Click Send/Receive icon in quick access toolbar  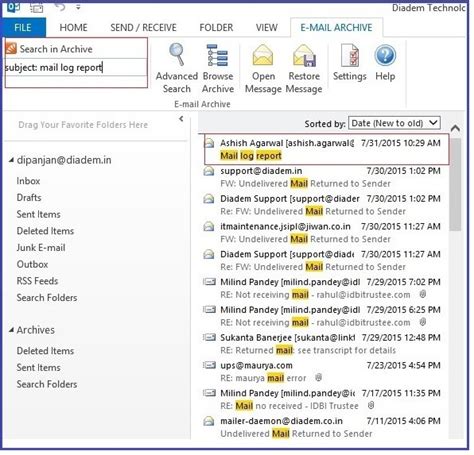pyautogui.click(x=36, y=7)
